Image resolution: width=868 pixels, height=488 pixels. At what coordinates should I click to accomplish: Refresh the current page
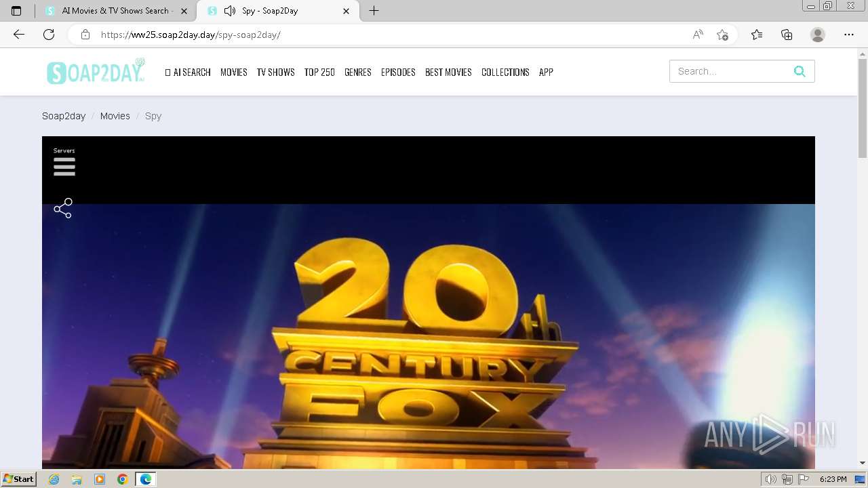pyautogui.click(x=49, y=35)
